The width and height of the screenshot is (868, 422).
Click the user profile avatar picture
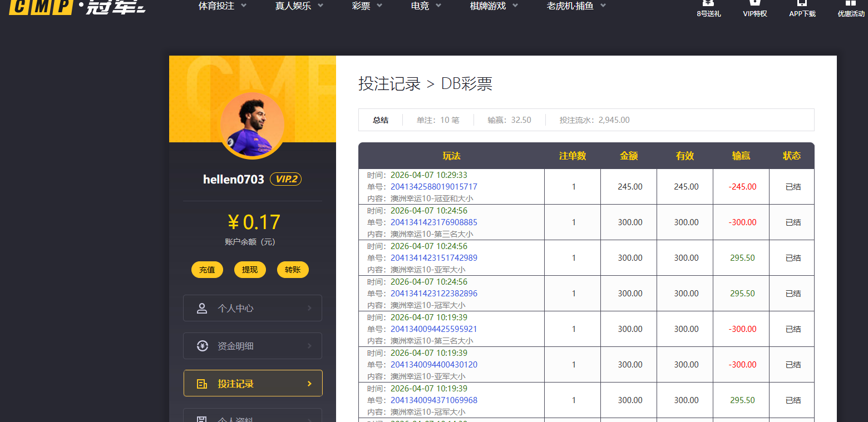pos(252,125)
